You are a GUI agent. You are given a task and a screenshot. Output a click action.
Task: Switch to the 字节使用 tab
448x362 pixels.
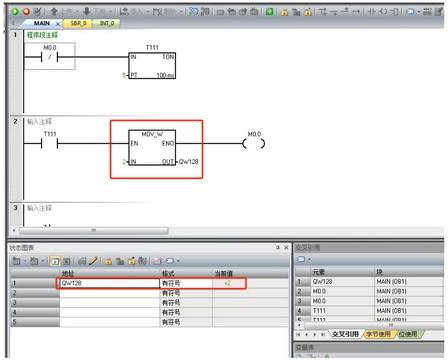tap(378, 334)
